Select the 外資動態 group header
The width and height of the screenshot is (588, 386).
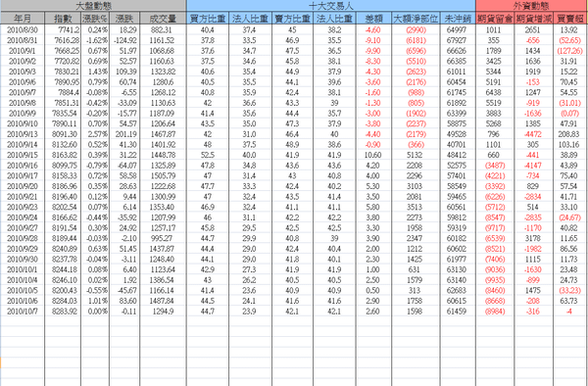(532, 6)
